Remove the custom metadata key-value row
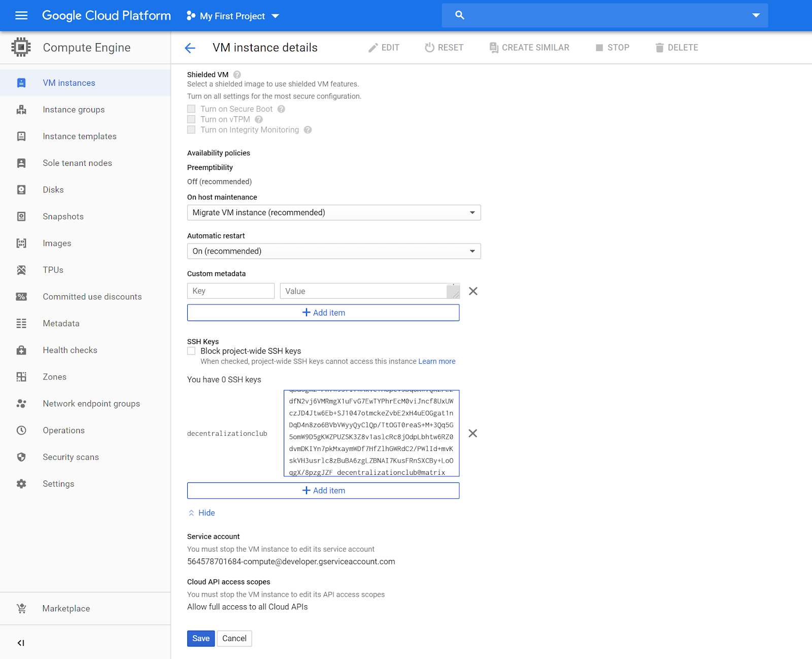This screenshot has width=812, height=659. pos(473,291)
